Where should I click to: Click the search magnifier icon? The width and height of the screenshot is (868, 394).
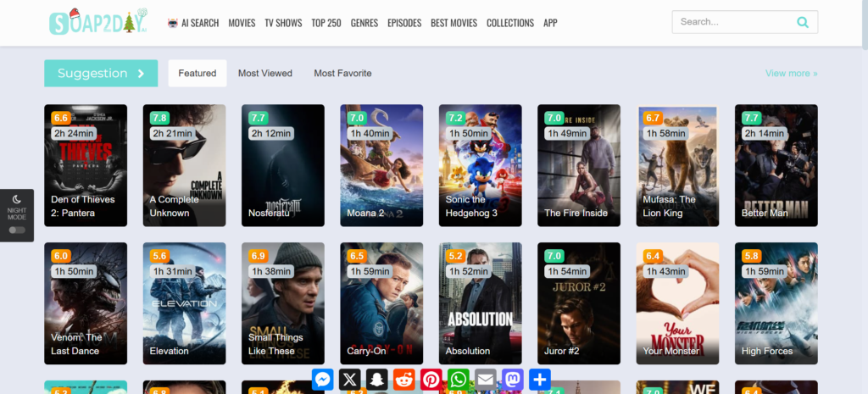pyautogui.click(x=802, y=22)
